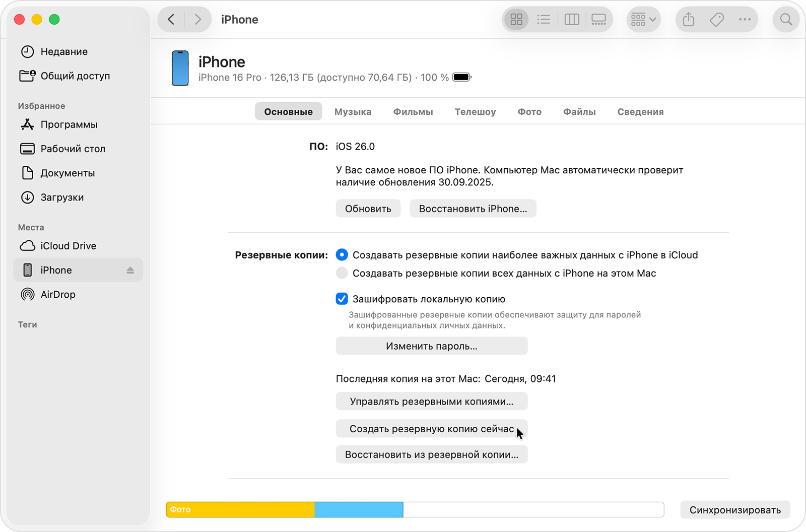806x532 pixels.
Task: Click the Share toolbar icon
Action: (689, 20)
